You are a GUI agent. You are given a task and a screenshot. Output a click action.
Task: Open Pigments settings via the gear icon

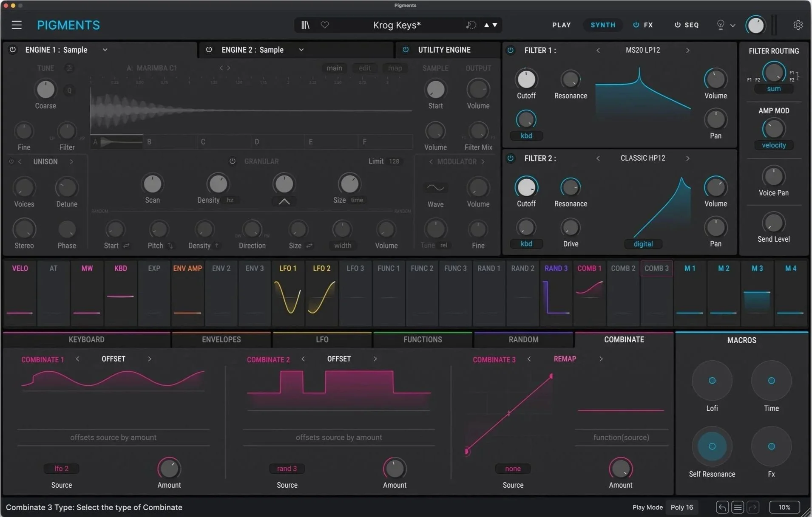pyautogui.click(x=798, y=25)
